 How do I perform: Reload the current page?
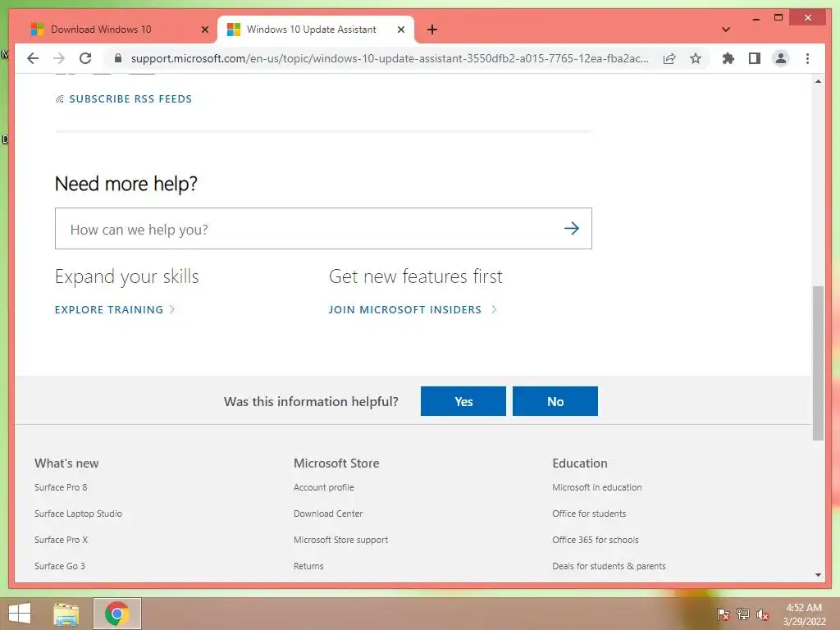pyautogui.click(x=85, y=58)
